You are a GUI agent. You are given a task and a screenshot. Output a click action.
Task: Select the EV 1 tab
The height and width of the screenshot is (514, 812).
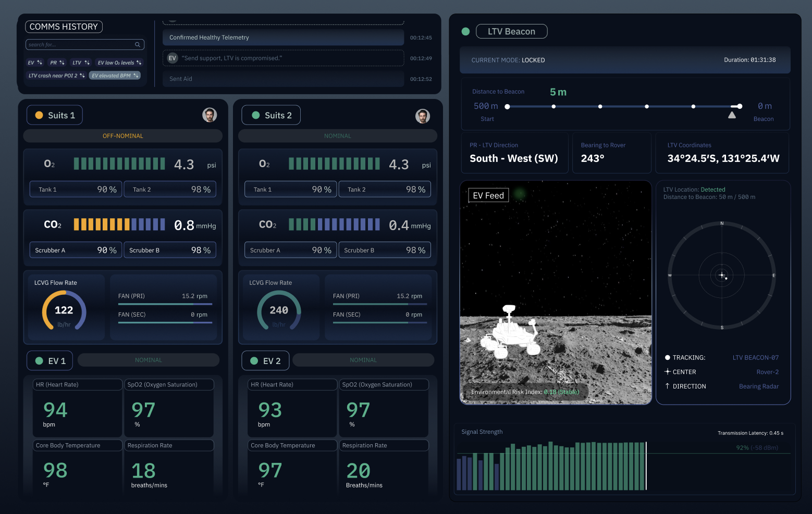click(x=51, y=361)
